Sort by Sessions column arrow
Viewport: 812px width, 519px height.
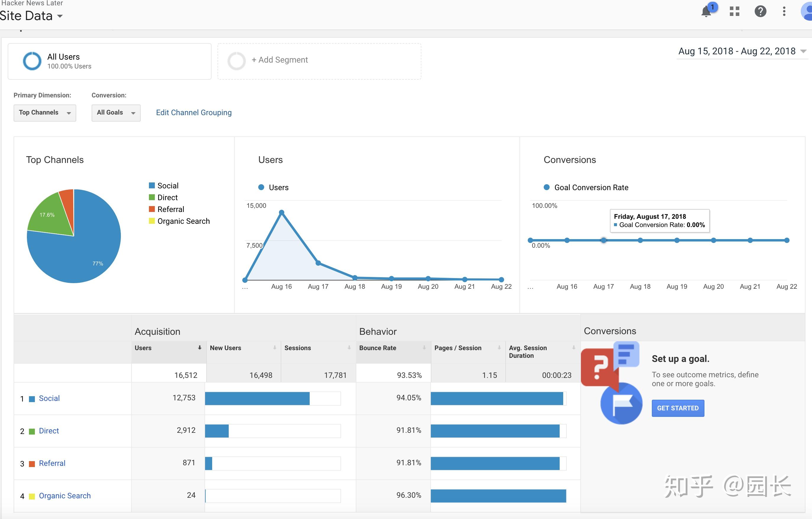tap(349, 347)
